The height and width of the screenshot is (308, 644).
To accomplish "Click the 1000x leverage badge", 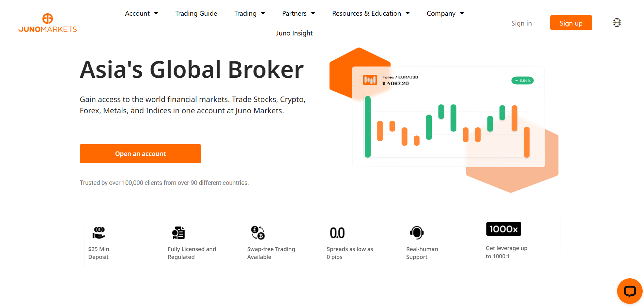I will [x=504, y=229].
